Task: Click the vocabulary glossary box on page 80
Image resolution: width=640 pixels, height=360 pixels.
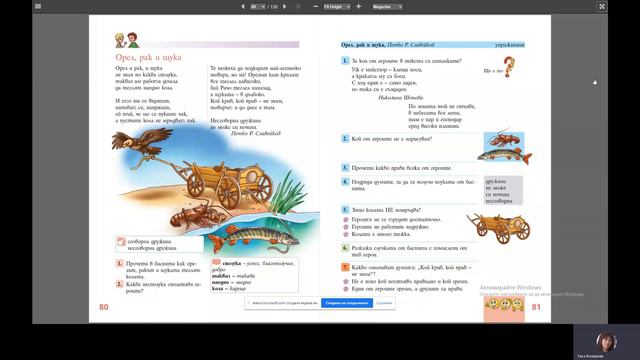Action: [254, 275]
